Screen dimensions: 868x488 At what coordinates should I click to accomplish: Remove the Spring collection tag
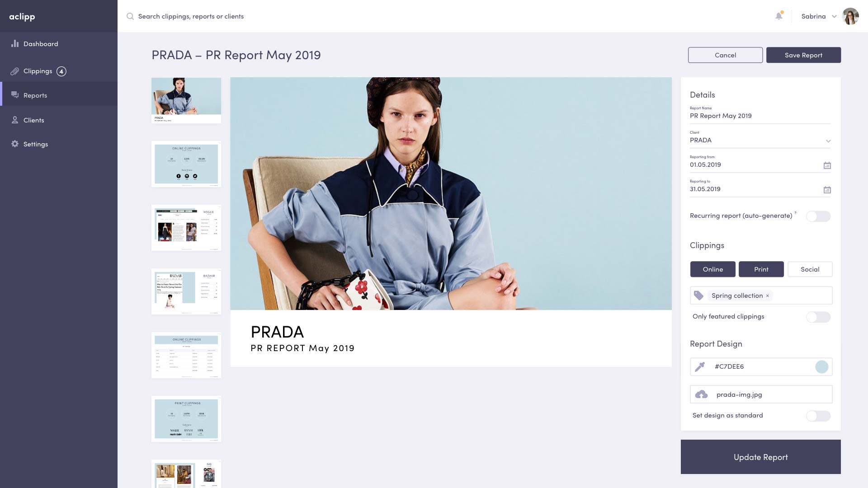tap(767, 296)
